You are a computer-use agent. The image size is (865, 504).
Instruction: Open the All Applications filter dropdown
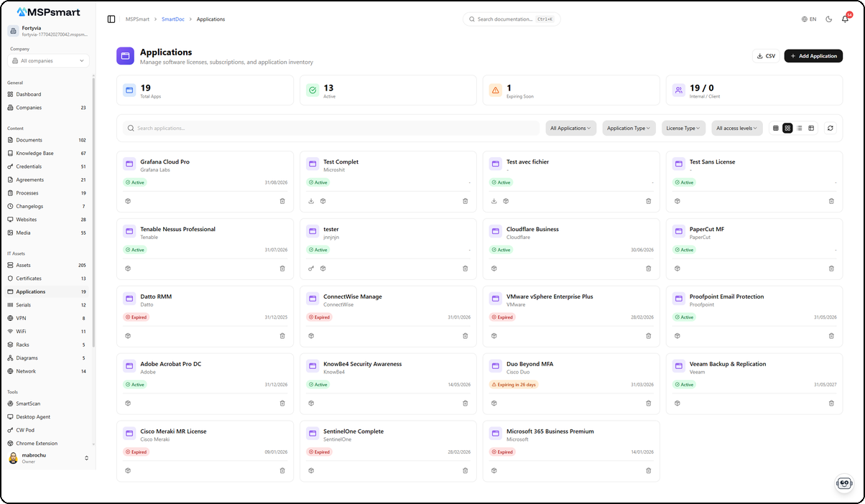(570, 128)
